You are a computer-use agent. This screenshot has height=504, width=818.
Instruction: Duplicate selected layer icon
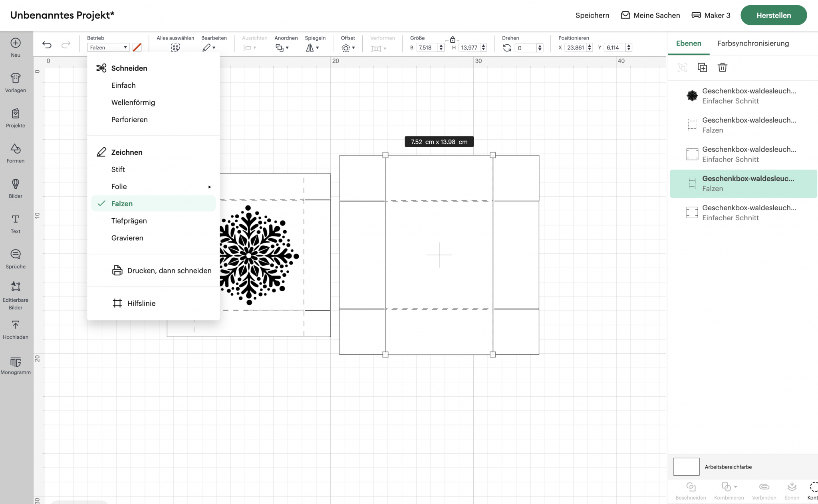702,67
